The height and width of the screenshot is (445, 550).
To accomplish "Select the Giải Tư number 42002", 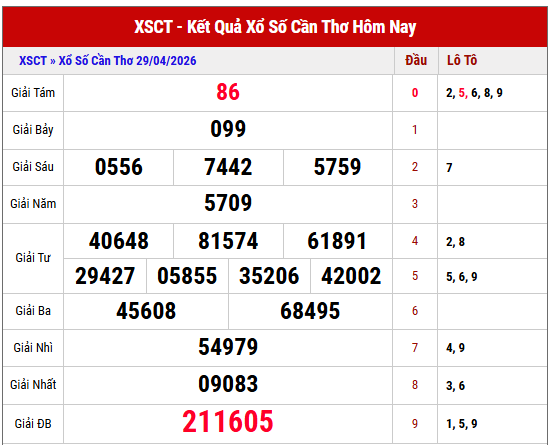I will pyautogui.click(x=351, y=276).
